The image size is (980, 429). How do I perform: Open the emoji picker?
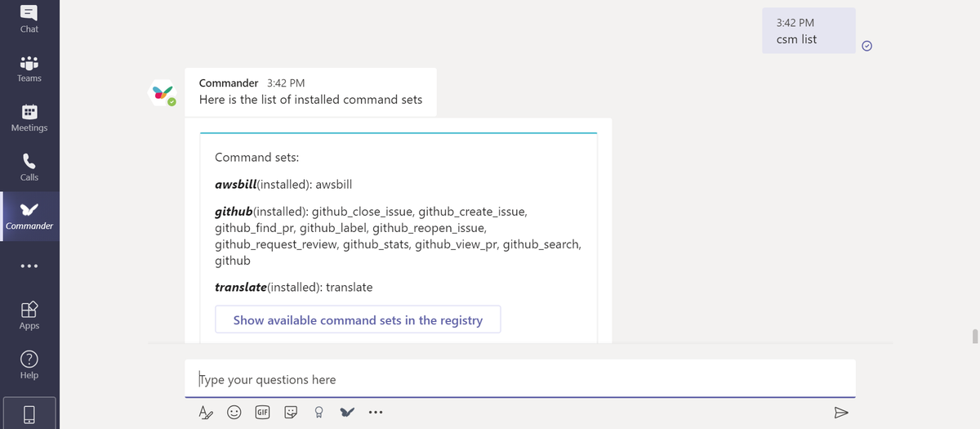[x=234, y=413]
